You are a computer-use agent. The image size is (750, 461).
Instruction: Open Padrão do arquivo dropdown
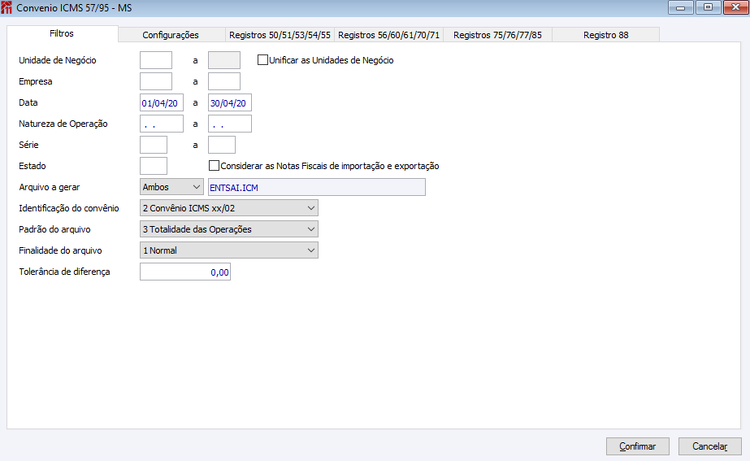pos(229,229)
